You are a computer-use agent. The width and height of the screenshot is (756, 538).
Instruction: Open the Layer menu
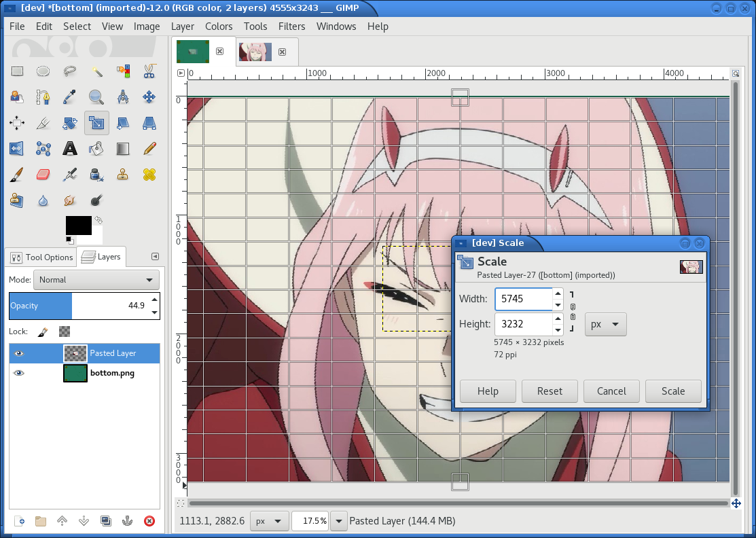point(182,26)
